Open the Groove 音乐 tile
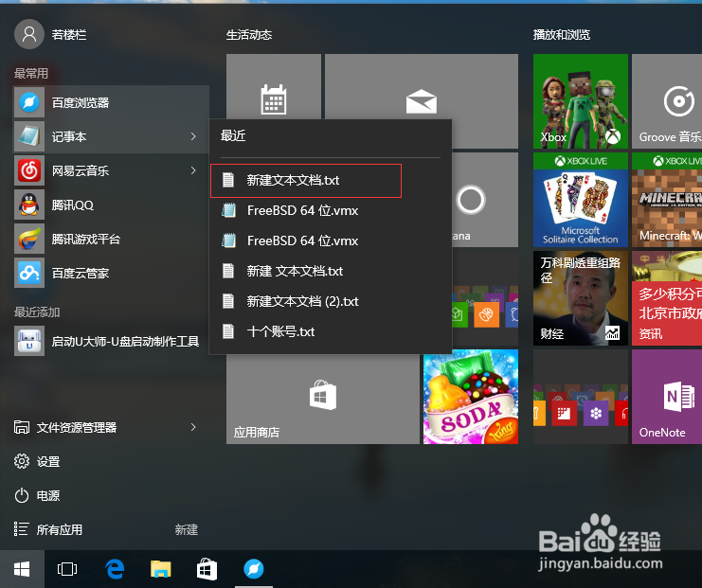This screenshot has width=702, height=588. click(667, 101)
